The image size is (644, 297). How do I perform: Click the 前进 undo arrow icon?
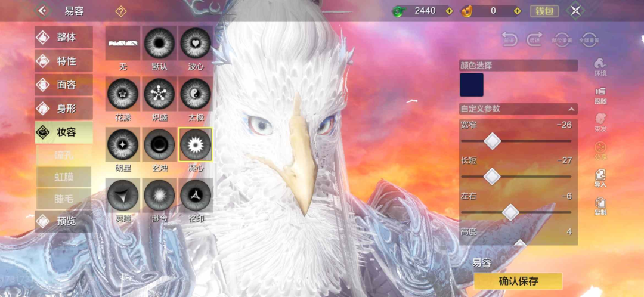509,39
